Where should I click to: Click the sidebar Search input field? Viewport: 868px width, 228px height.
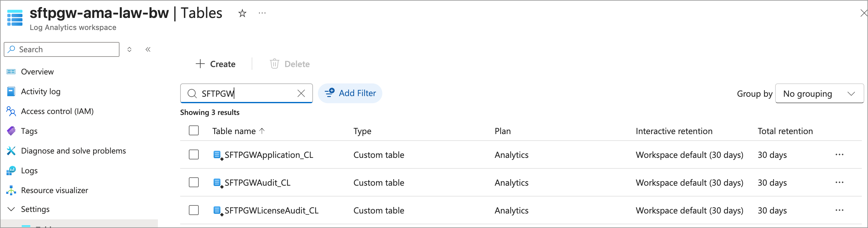pyautogui.click(x=62, y=49)
